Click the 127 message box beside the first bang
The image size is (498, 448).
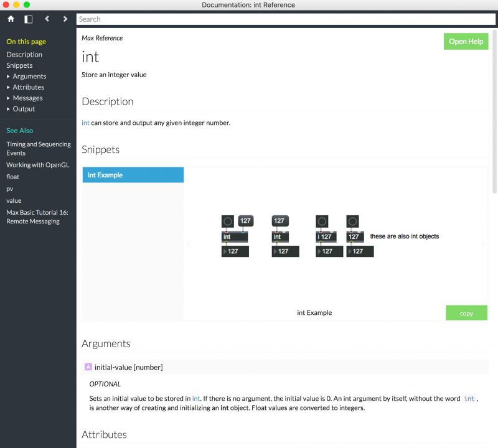[x=245, y=221]
